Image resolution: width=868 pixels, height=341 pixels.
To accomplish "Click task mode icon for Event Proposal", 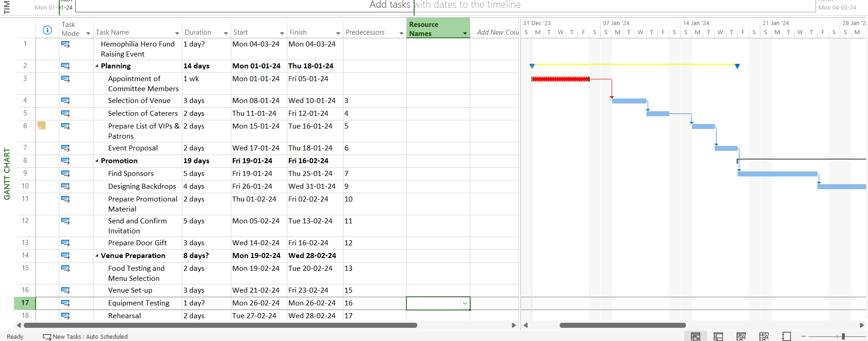I will tap(65, 148).
